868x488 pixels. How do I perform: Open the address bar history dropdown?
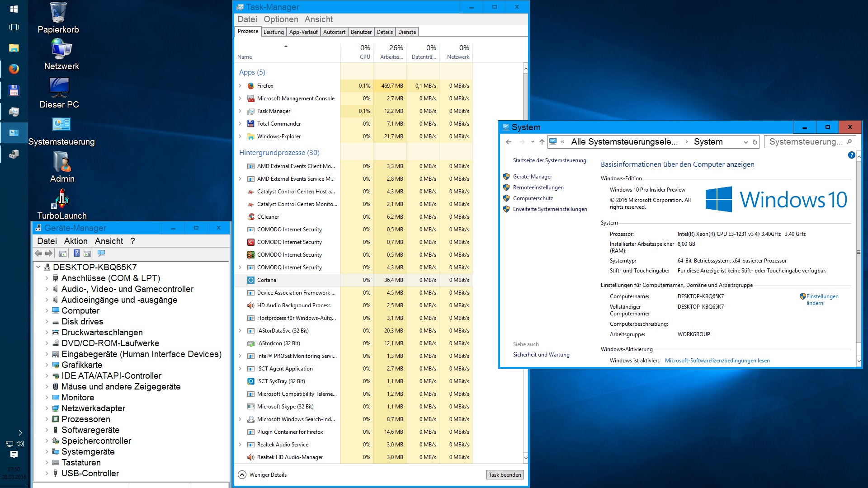745,142
